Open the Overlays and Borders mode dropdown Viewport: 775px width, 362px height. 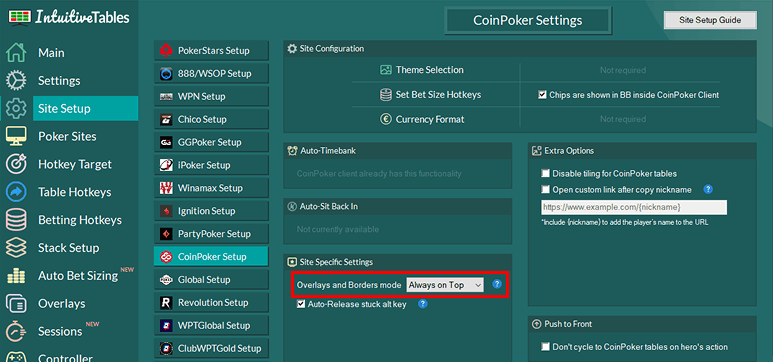(x=445, y=285)
